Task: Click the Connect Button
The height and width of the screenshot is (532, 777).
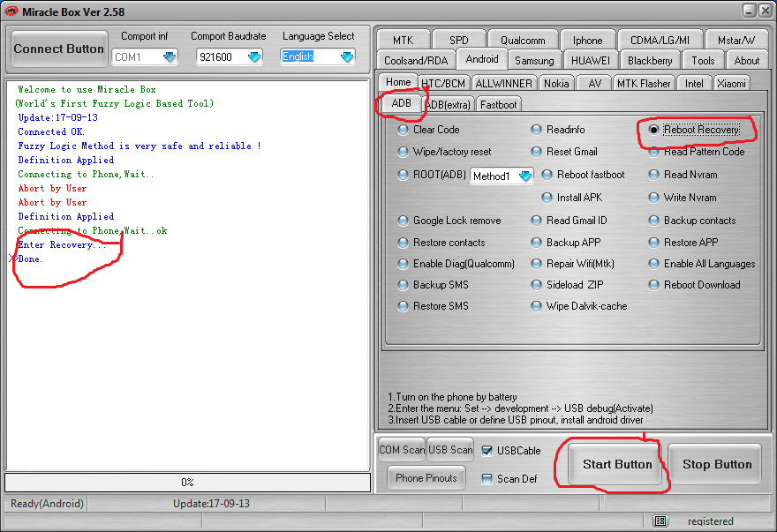Action: click(x=58, y=49)
